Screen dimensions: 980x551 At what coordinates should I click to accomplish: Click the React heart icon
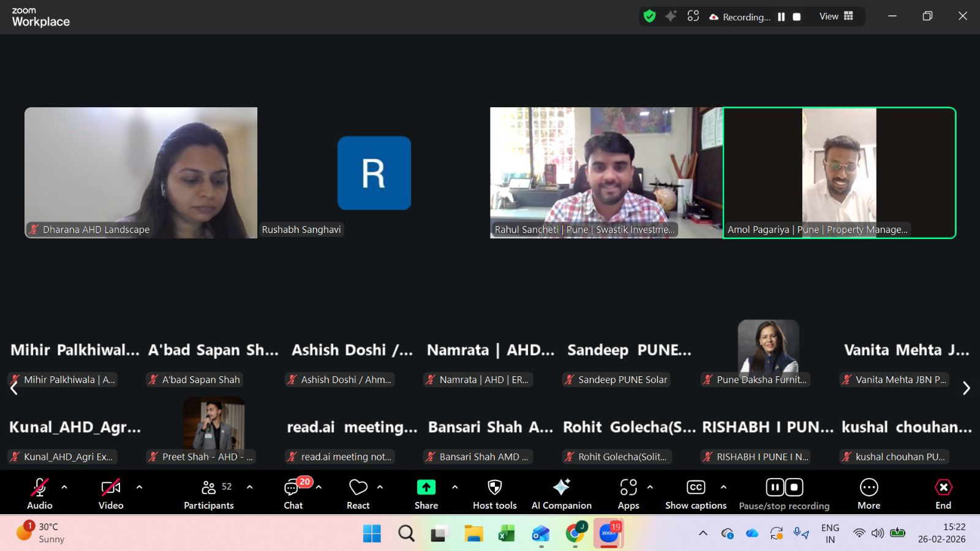coord(358,493)
